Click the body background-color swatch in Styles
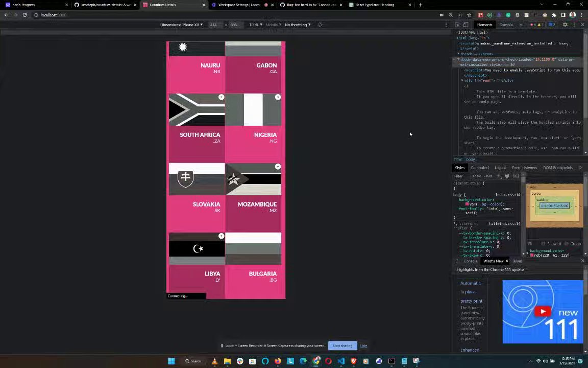Image resolution: width=588 pixels, height=368 pixels. 467,204
